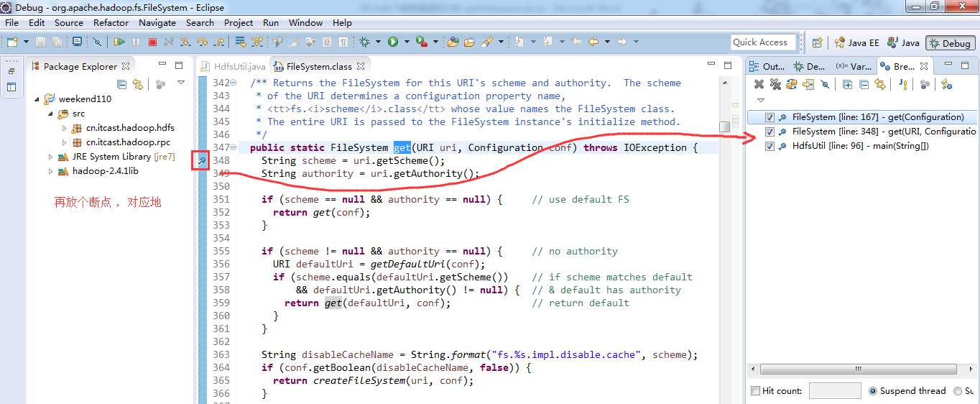
Task: Expand the JRE System Library node
Action: [50, 157]
